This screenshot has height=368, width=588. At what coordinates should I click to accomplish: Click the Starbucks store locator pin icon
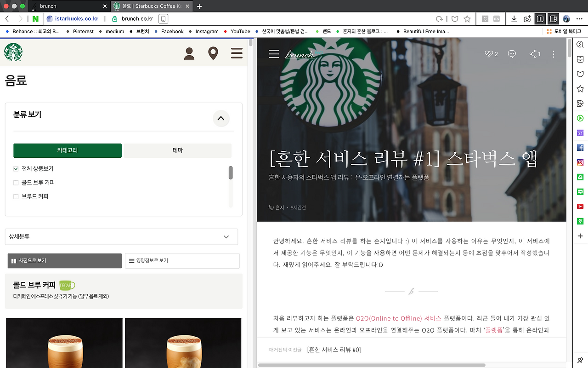(x=213, y=53)
